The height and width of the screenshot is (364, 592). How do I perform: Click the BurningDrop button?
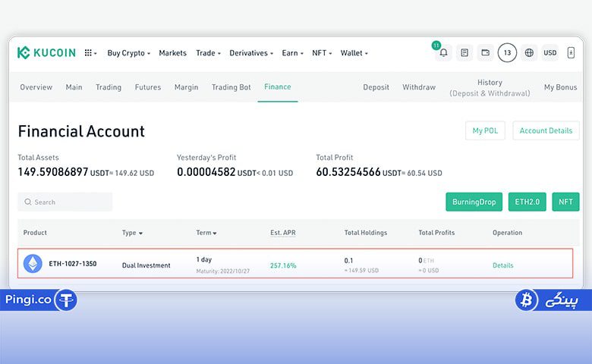474,202
